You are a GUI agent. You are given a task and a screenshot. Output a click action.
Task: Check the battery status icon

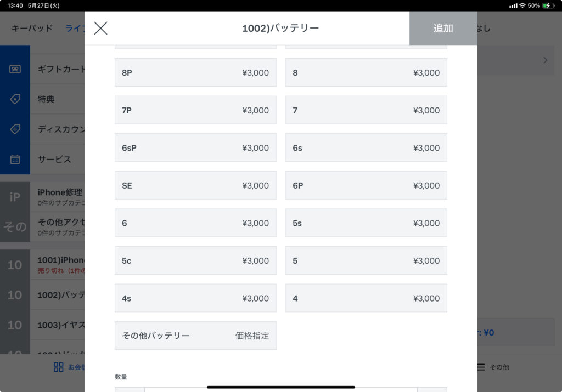pos(548,5)
